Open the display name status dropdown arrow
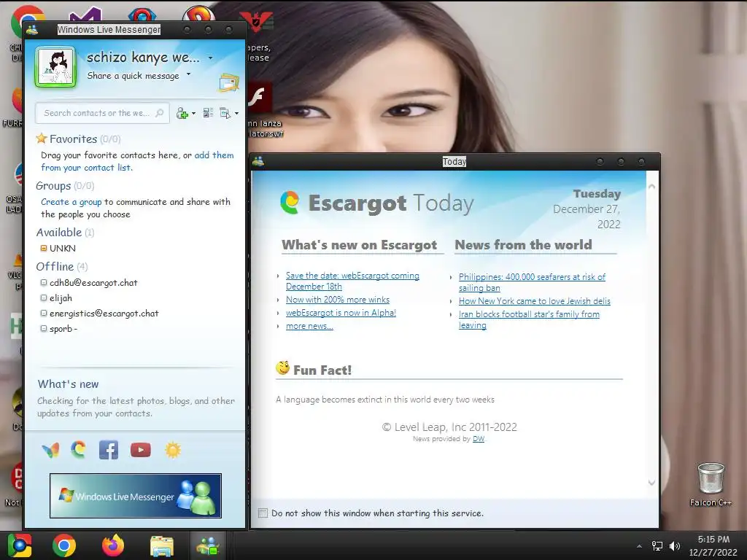Viewport: 747px width, 560px height. (211, 58)
